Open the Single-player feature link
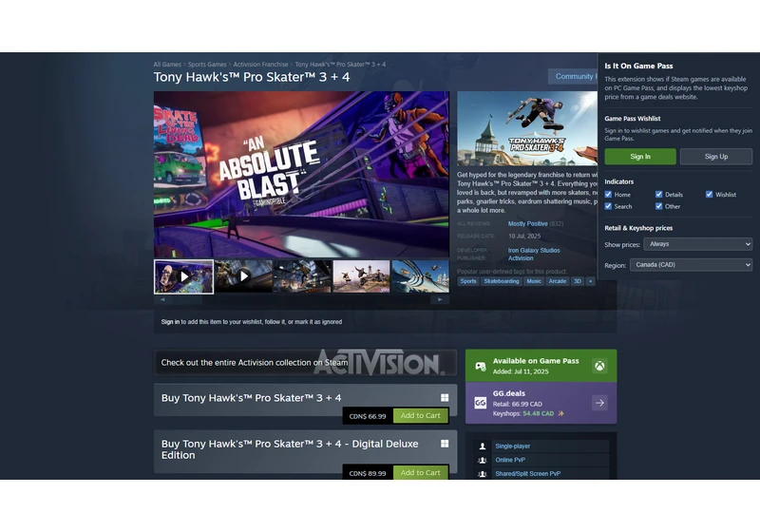This screenshot has height=532, width=760. tap(512, 446)
